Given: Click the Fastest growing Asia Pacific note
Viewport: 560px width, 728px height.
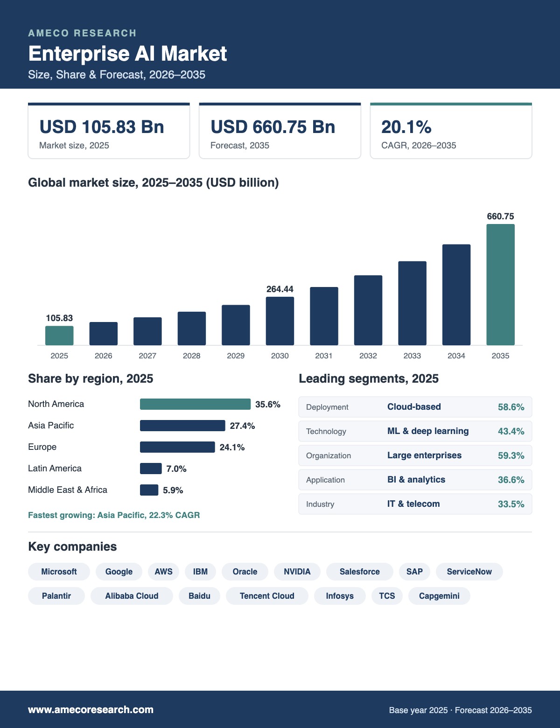Looking at the screenshot, I should coord(114,515).
